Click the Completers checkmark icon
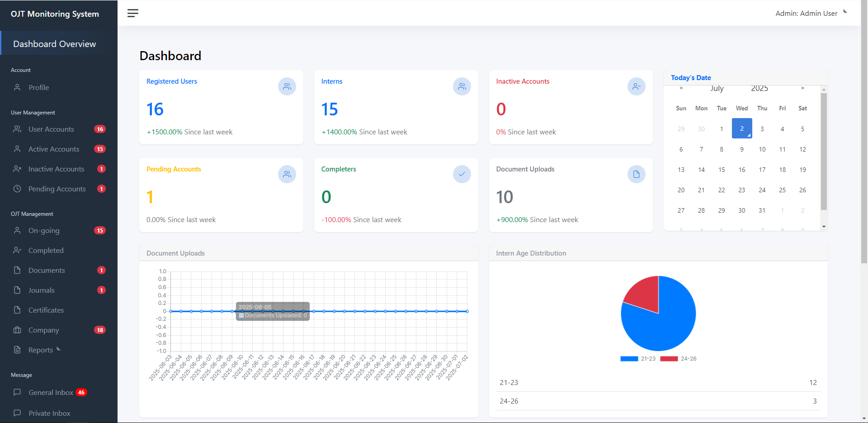 462,174
